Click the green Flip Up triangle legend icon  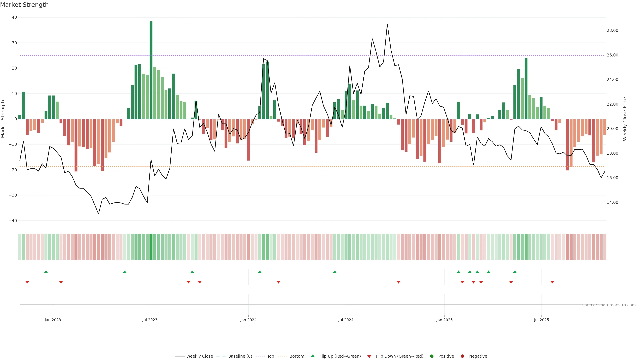tap(312, 356)
